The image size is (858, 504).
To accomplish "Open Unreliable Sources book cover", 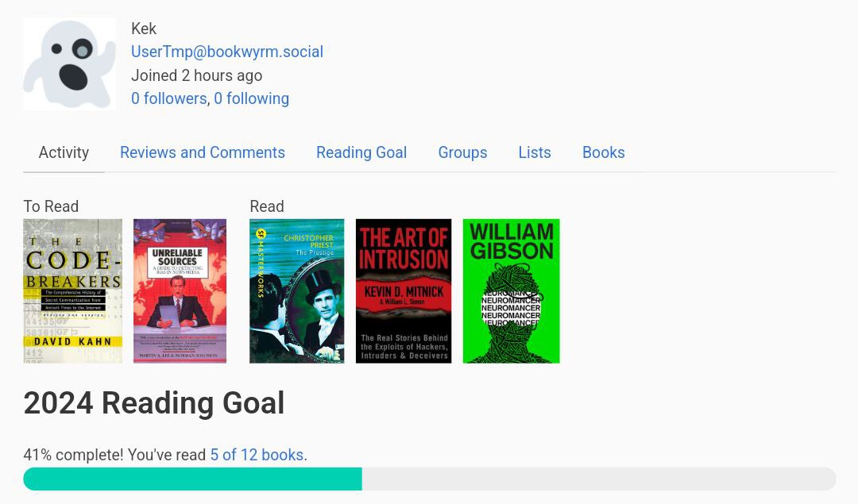I will coord(180,290).
